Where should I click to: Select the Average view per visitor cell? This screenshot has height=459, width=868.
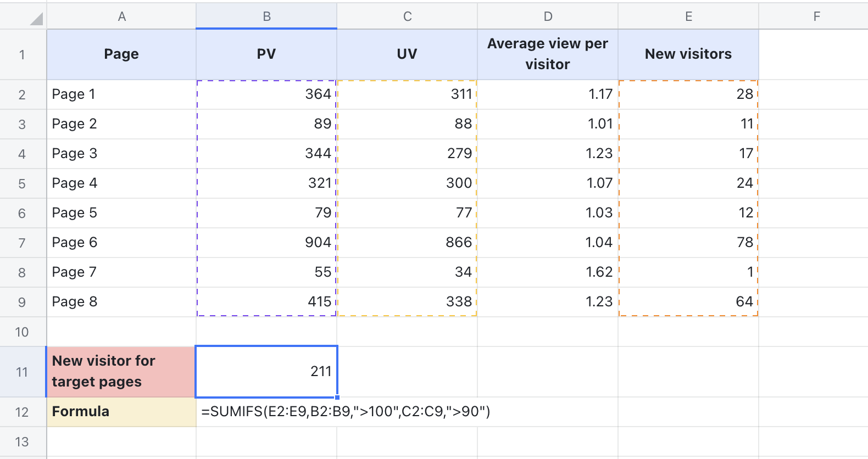(548, 54)
